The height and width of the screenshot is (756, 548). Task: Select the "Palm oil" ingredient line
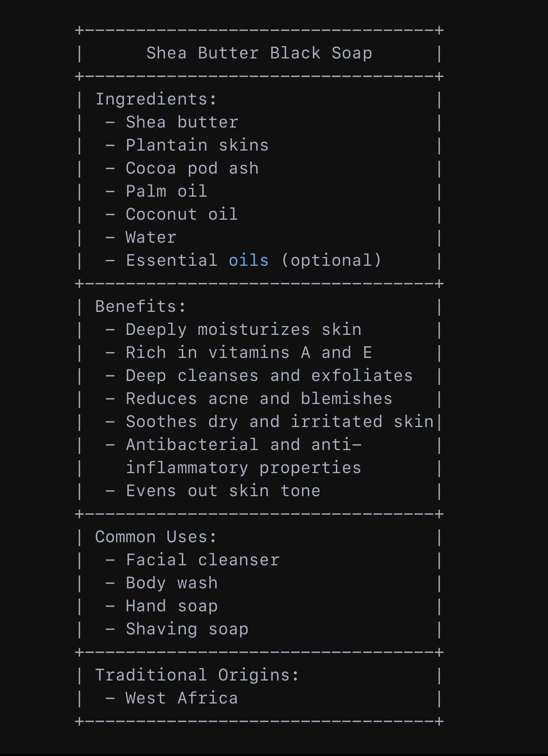coord(166,192)
